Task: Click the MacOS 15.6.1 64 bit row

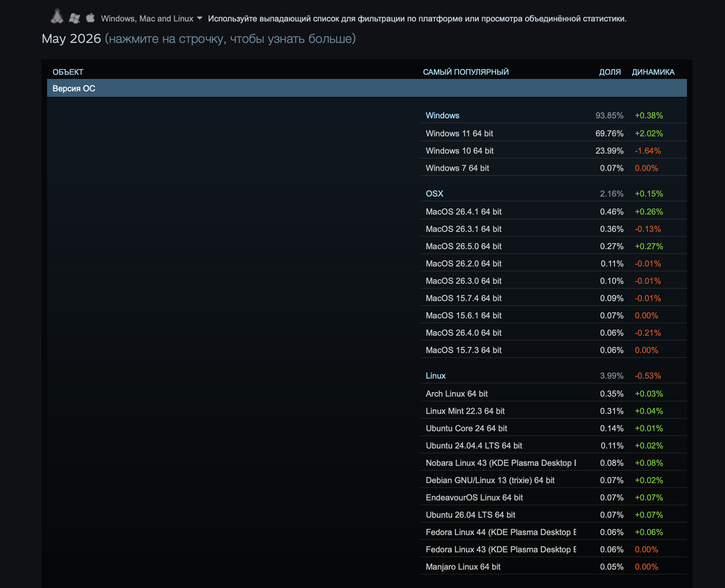Action: click(x=553, y=315)
